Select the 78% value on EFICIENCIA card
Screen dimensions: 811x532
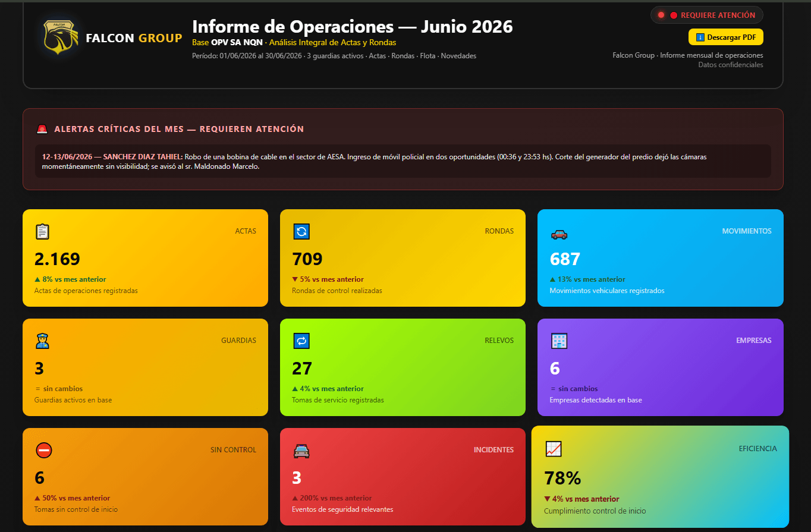coord(562,478)
